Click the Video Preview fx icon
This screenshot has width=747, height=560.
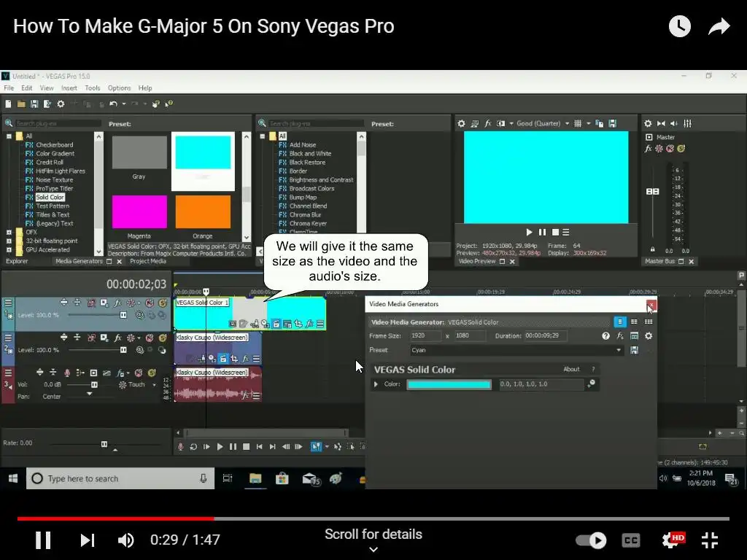488,123
